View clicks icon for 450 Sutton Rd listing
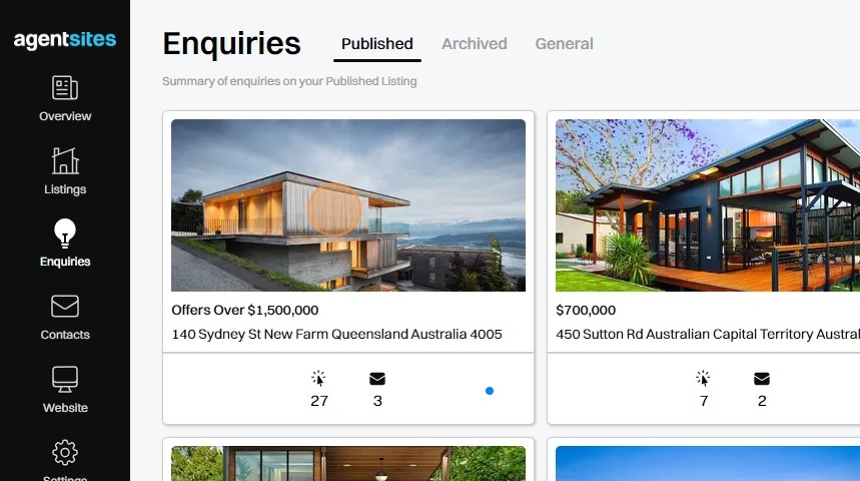The image size is (860, 481). [x=703, y=378]
